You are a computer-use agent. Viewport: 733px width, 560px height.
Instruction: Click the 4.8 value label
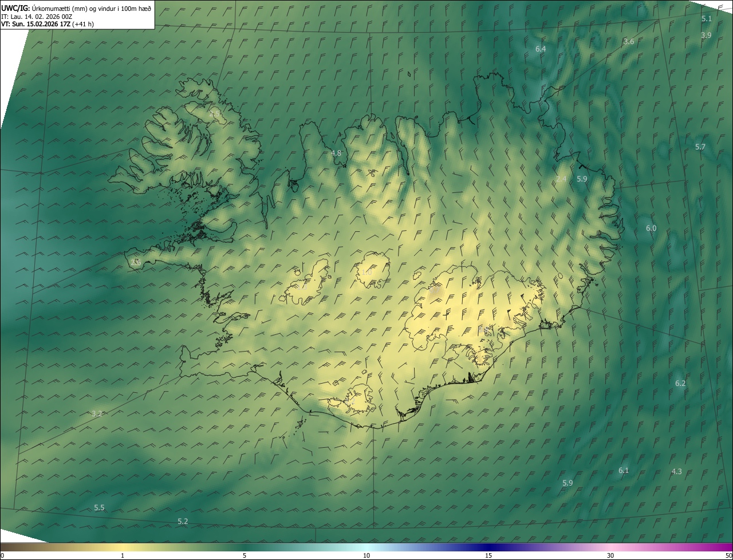point(336,153)
